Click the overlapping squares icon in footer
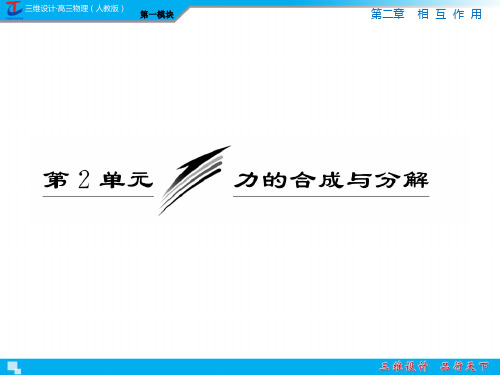This screenshot has width=500, height=375. coord(14,367)
